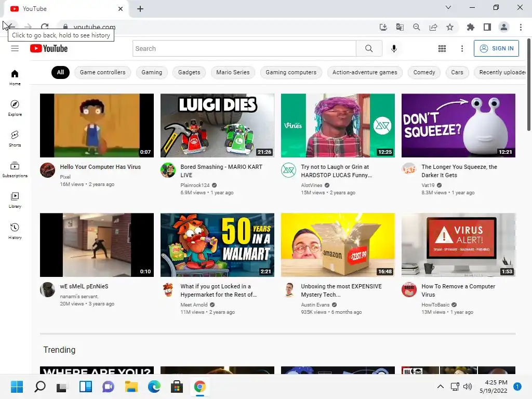Start voice search with microphone icon
Screen dimensions: 532x399
394,48
